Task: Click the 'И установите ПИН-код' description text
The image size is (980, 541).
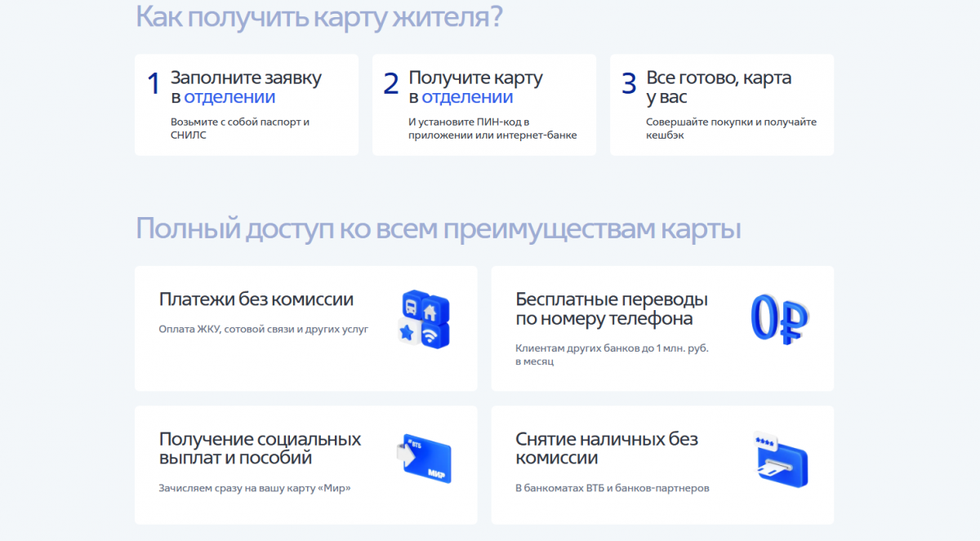Action: (492, 128)
